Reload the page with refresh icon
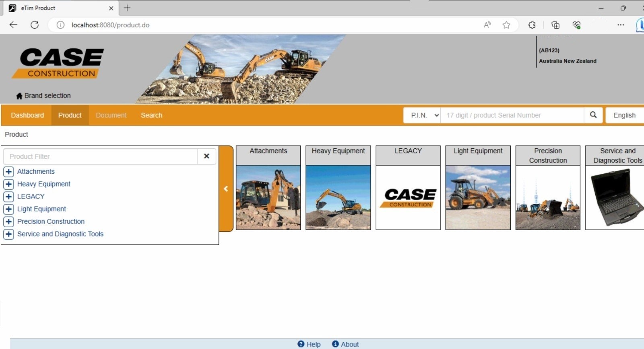The width and height of the screenshot is (644, 349). tap(35, 25)
